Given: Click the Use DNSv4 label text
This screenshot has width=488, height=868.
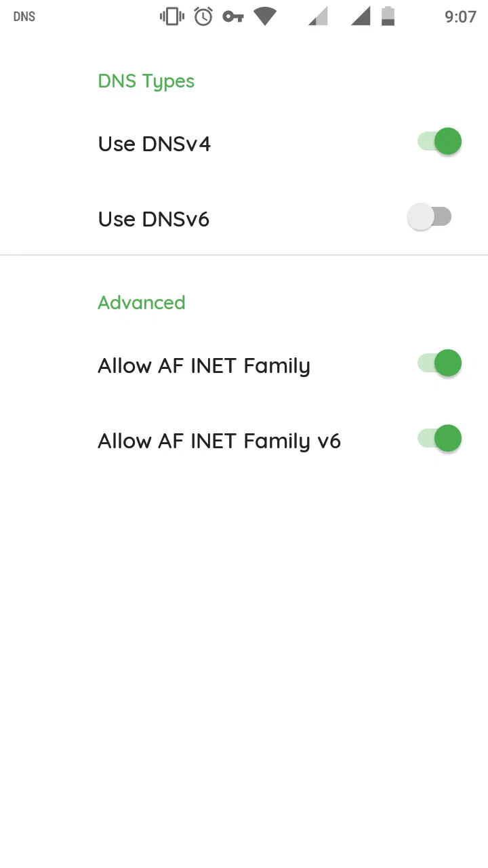Looking at the screenshot, I should coord(155,144).
